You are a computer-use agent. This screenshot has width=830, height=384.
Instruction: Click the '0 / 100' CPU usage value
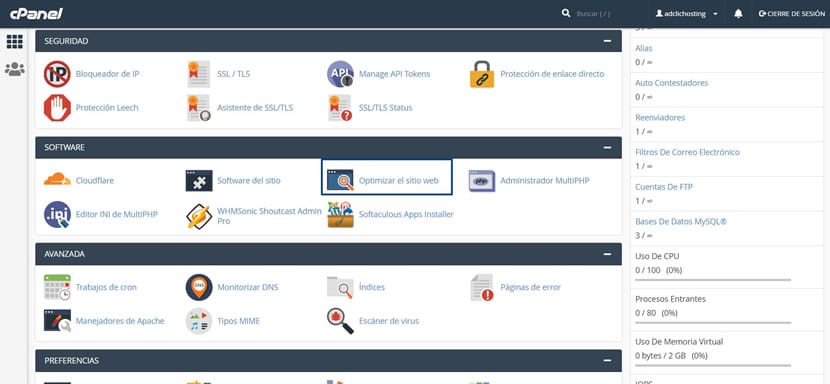click(x=648, y=270)
